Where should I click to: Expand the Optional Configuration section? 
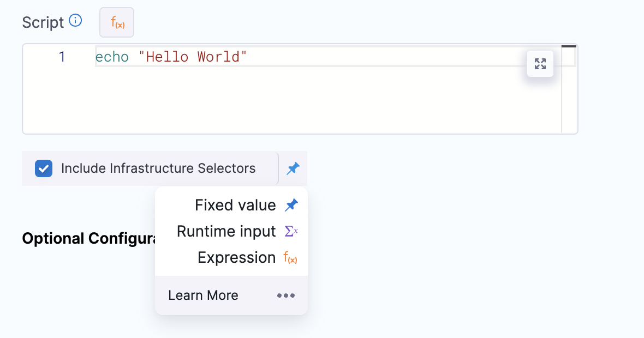pyautogui.click(x=87, y=239)
